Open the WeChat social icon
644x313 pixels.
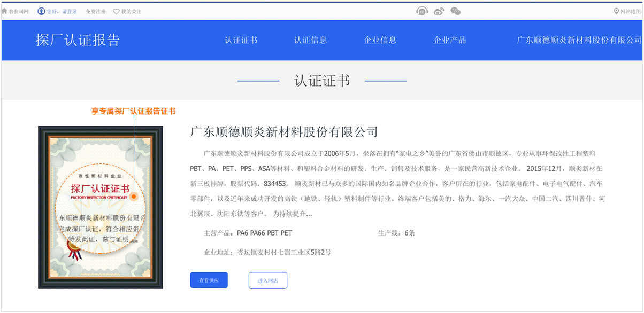click(x=455, y=11)
